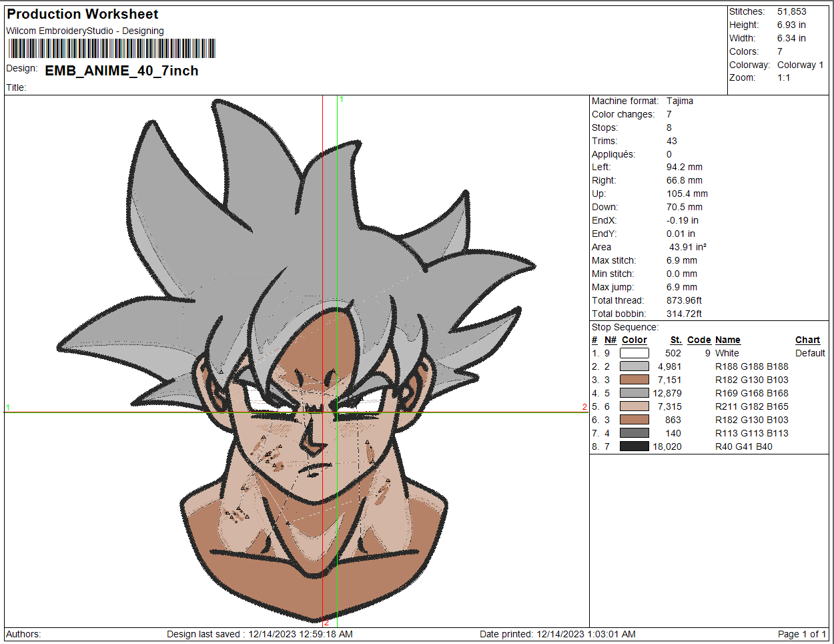
Task: Click the "N#" column header
Action: pos(610,340)
